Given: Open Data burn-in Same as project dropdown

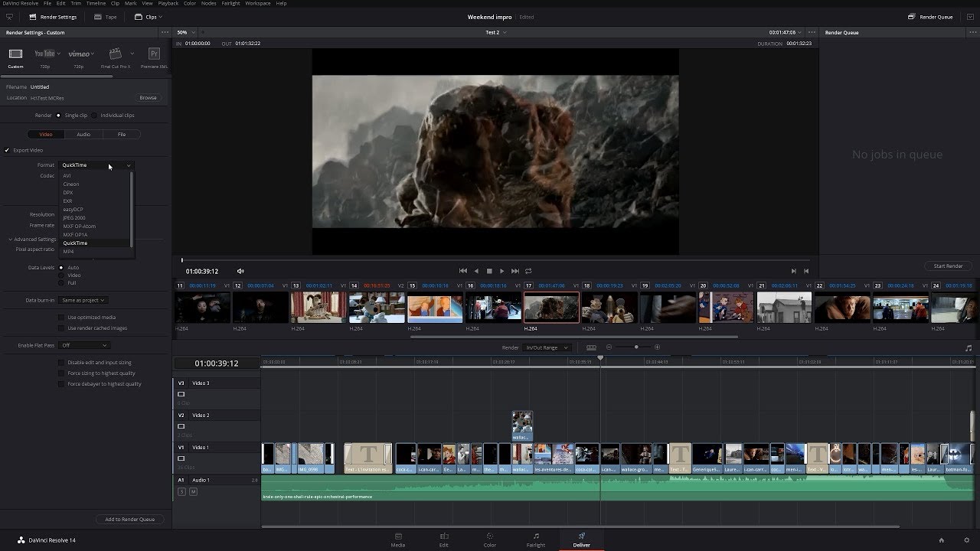Looking at the screenshot, I should [x=83, y=300].
